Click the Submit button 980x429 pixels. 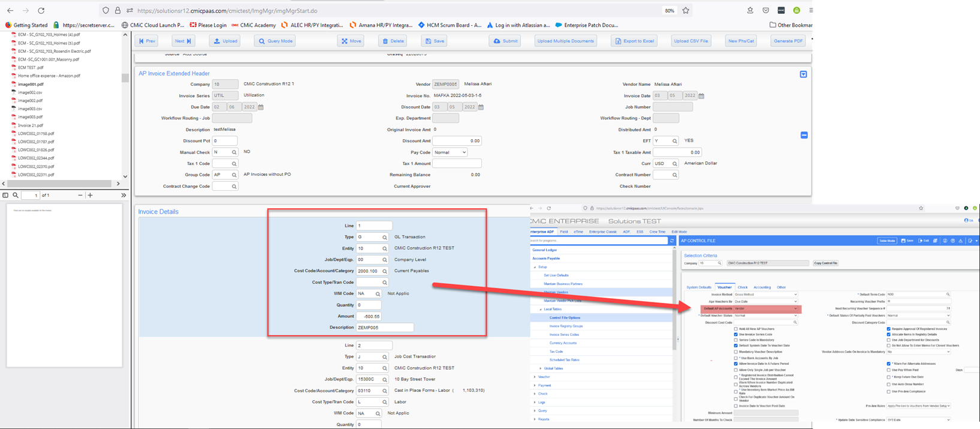point(505,41)
